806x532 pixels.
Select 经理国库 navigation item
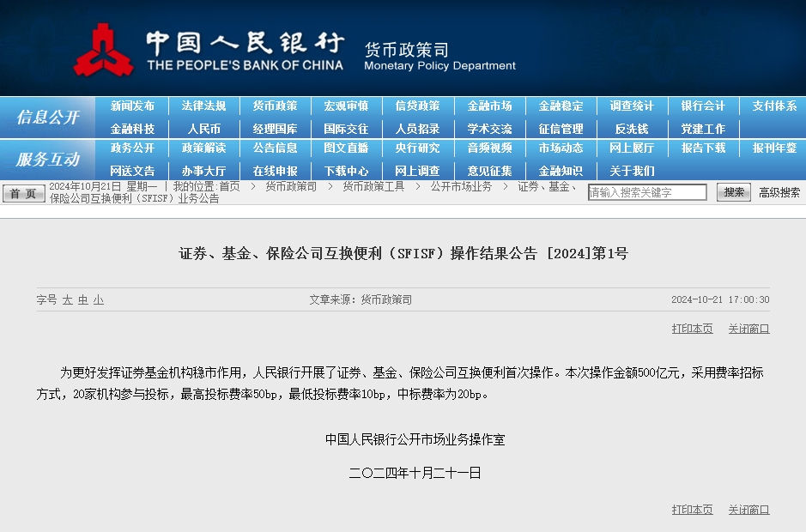click(x=275, y=129)
